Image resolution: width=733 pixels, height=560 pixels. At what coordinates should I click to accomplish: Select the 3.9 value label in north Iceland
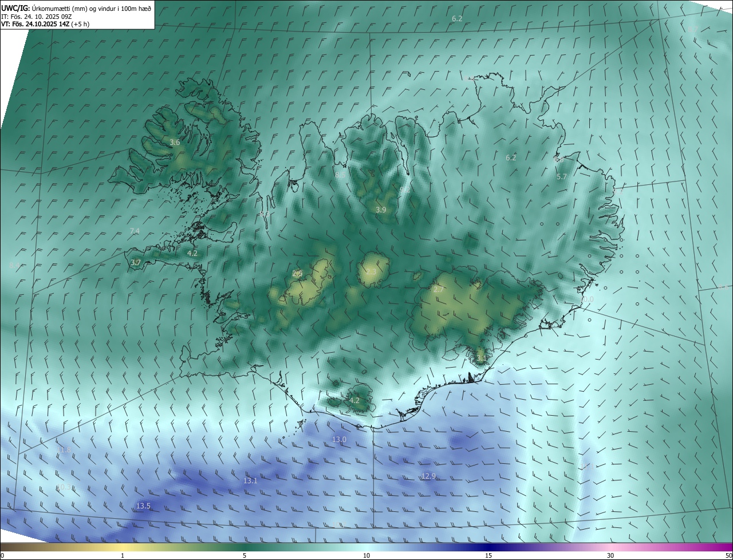click(381, 210)
